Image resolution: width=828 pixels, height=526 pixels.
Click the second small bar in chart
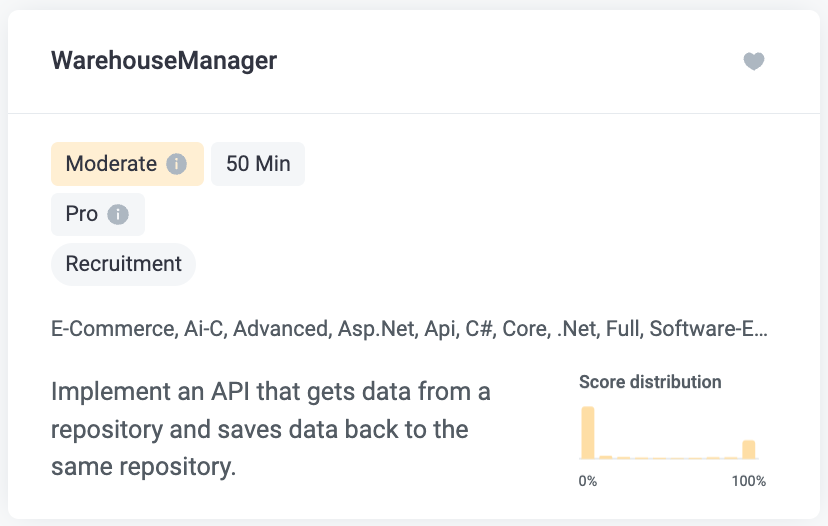click(x=606, y=457)
